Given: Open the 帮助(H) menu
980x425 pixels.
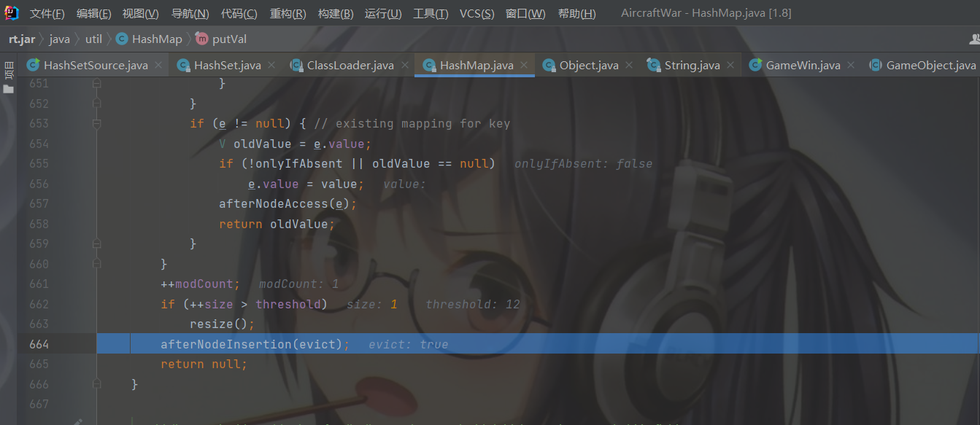Looking at the screenshot, I should pyautogui.click(x=576, y=14).
